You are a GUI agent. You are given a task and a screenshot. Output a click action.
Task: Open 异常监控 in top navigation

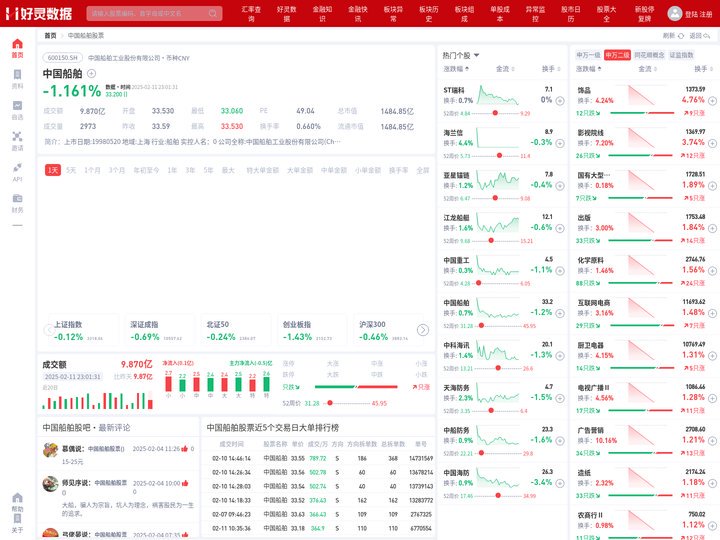tap(535, 14)
